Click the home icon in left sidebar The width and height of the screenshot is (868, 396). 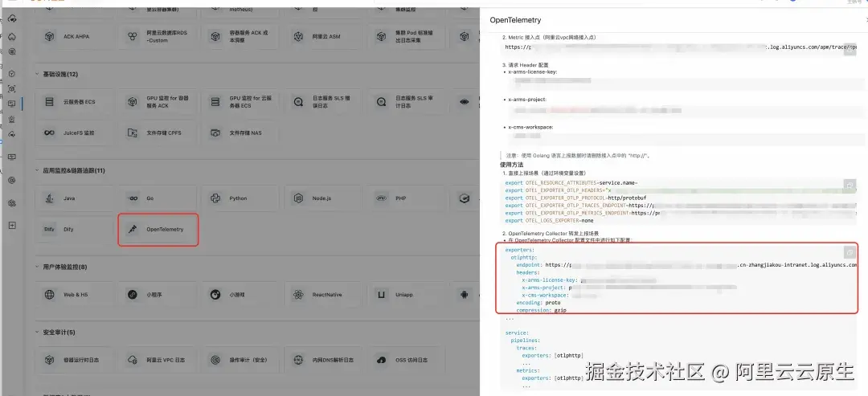click(x=12, y=37)
